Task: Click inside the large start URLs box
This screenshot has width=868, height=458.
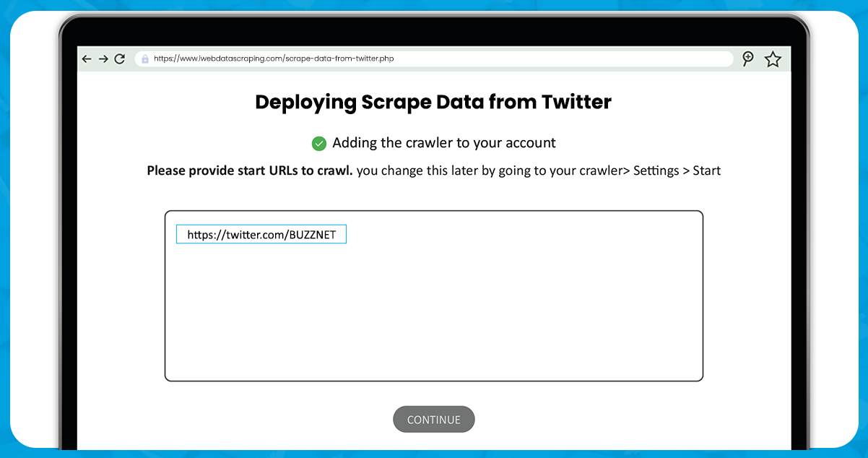Action: (x=433, y=311)
